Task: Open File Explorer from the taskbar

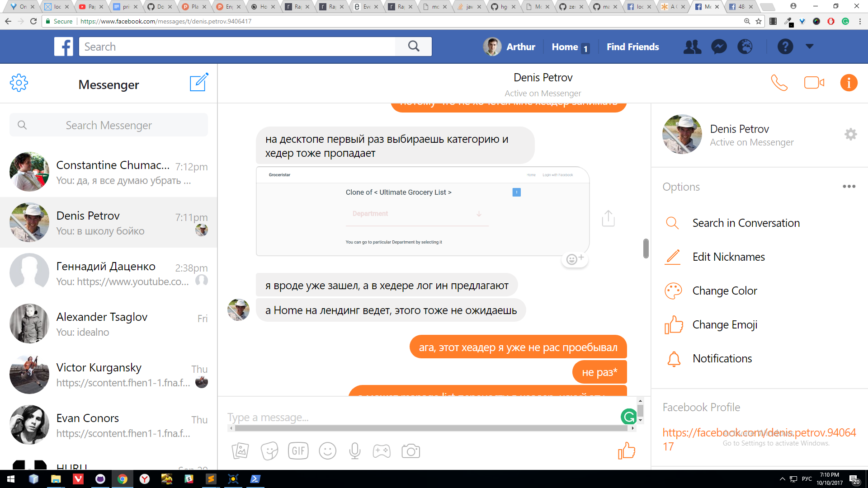Action: (56, 479)
